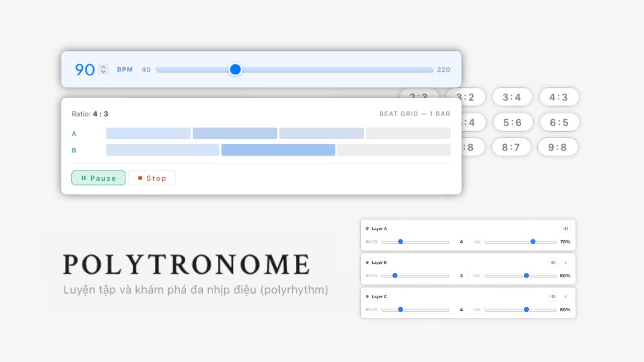This screenshot has height=362, width=644.
Task: Select the 3:4 ratio preset
Action: point(512,97)
